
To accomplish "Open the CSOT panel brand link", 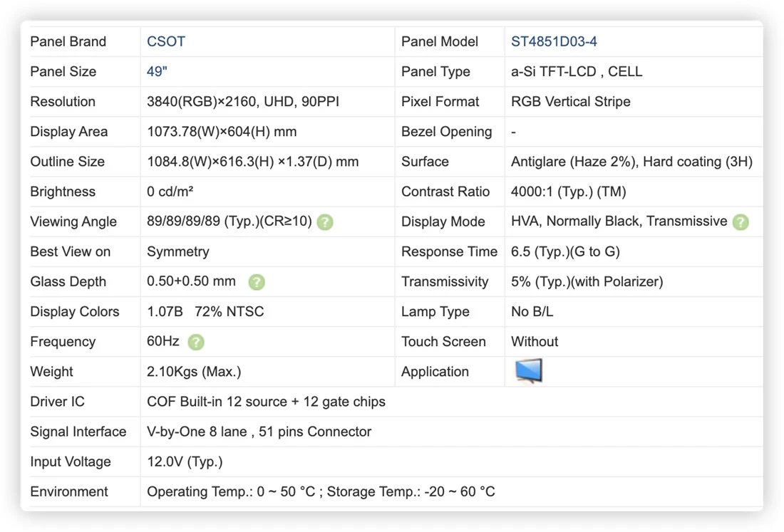I will click(x=165, y=41).
